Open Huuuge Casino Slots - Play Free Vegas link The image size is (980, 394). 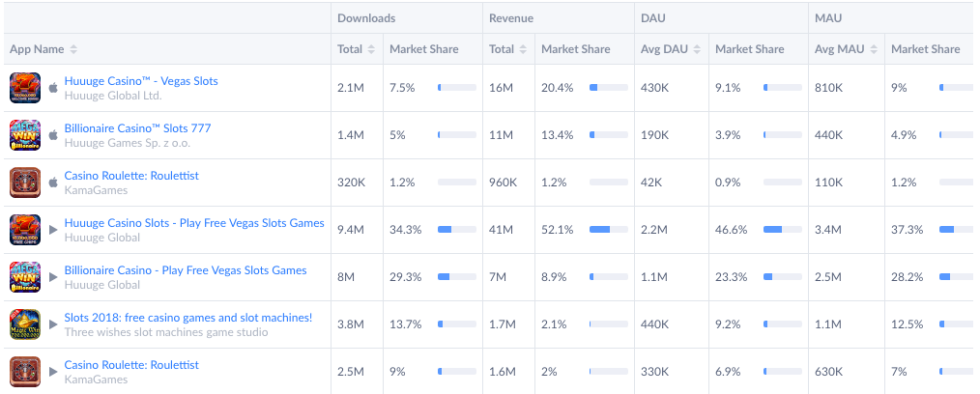point(194,223)
